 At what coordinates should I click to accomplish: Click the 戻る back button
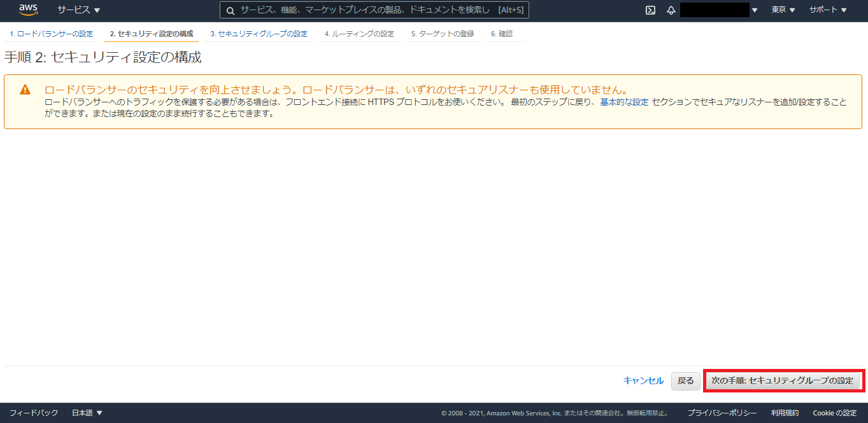(686, 381)
